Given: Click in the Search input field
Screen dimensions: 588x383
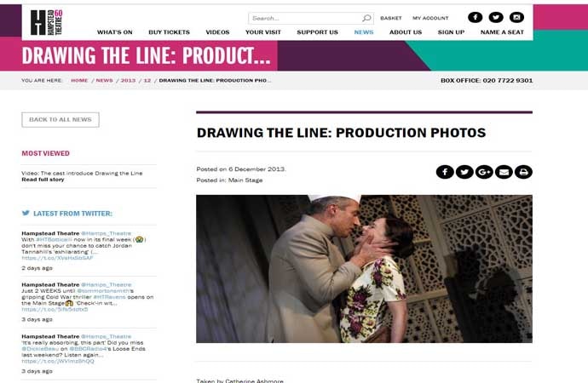Looking at the screenshot, I should (306, 18).
